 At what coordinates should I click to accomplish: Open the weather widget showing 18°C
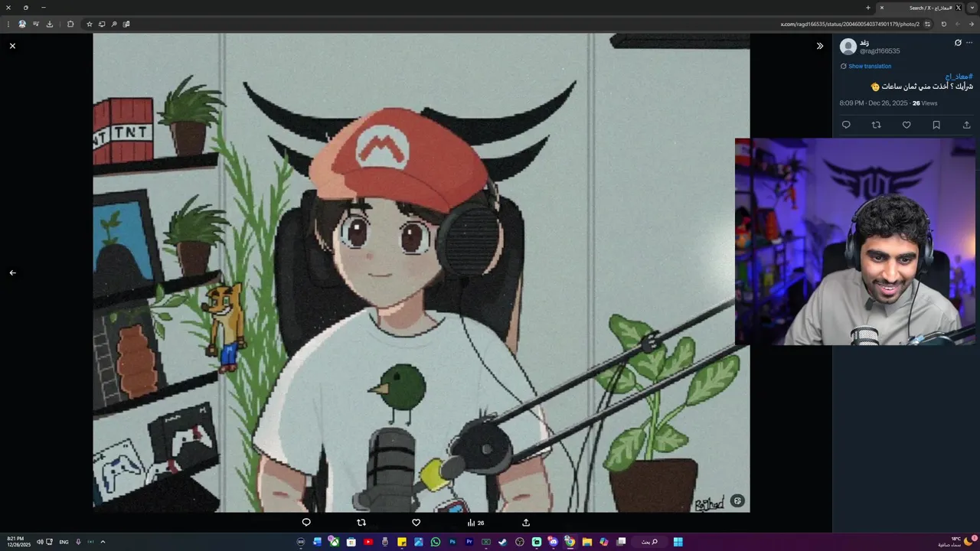pos(957,542)
